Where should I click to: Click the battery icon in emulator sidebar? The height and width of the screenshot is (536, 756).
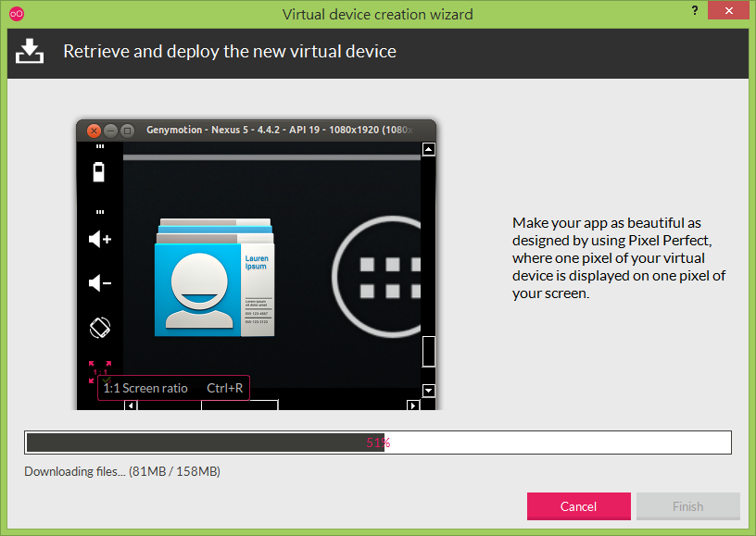[99, 172]
